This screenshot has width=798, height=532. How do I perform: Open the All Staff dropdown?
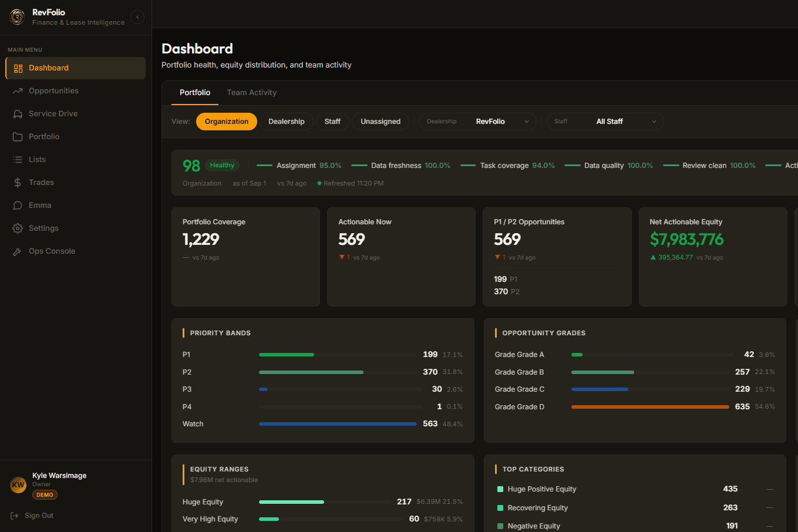(x=605, y=122)
